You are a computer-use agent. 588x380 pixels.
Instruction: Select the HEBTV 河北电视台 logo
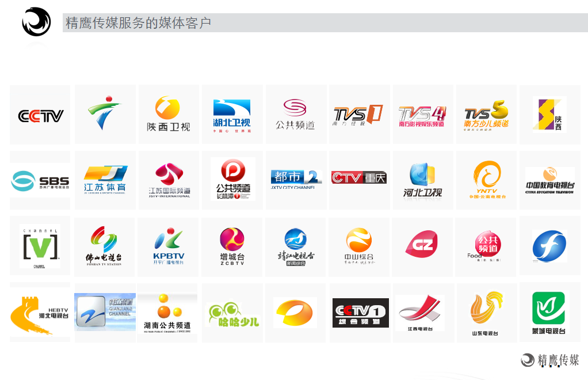tap(40, 316)
